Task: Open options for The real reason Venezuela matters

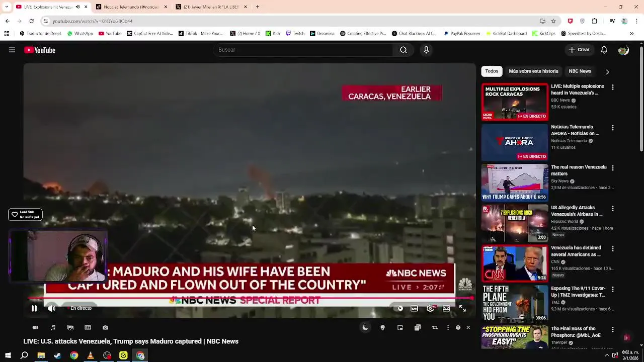Action: tap(612, 168)
